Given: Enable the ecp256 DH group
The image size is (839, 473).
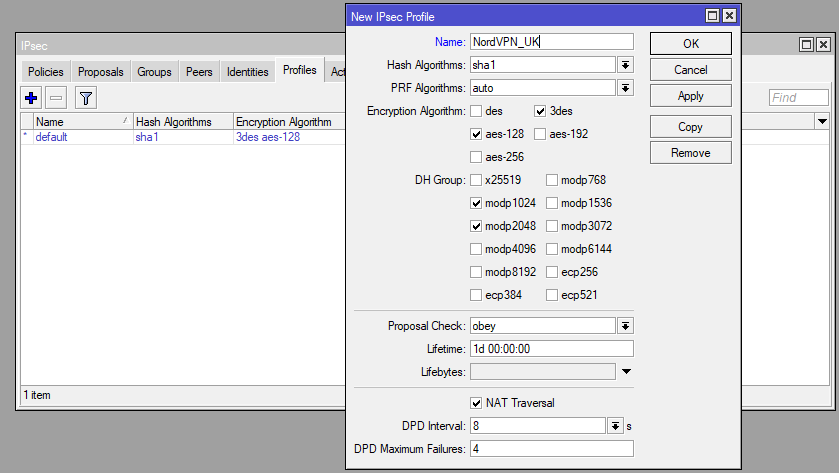Looking at the screenshot, I should click(552, 272).
